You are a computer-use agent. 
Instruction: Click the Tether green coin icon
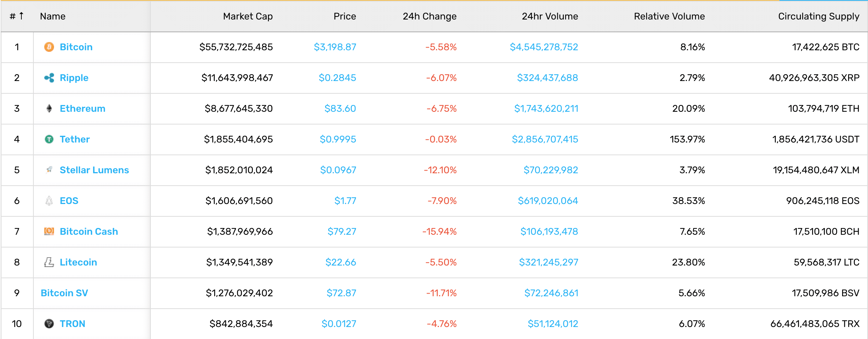tap(49, 139)
